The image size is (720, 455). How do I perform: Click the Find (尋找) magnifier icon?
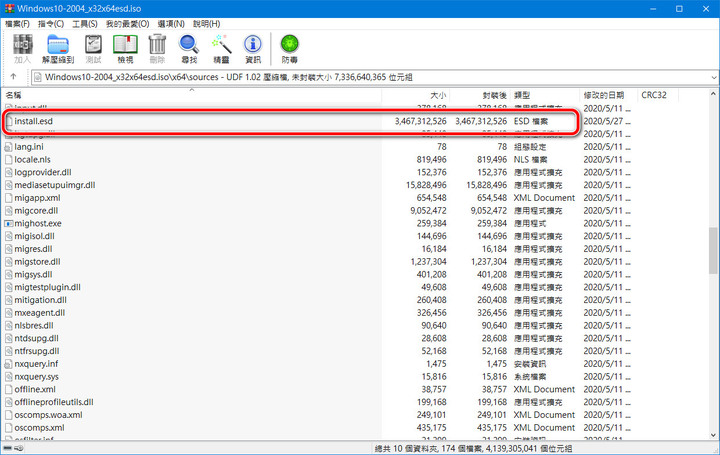[x=189, y=49]
